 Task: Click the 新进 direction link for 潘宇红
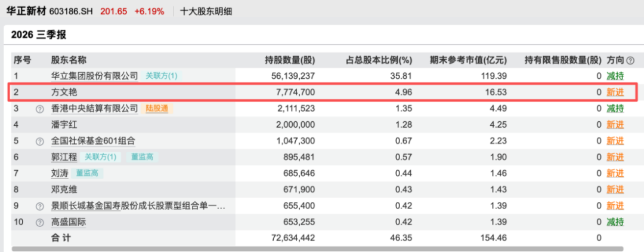[615, 125]
